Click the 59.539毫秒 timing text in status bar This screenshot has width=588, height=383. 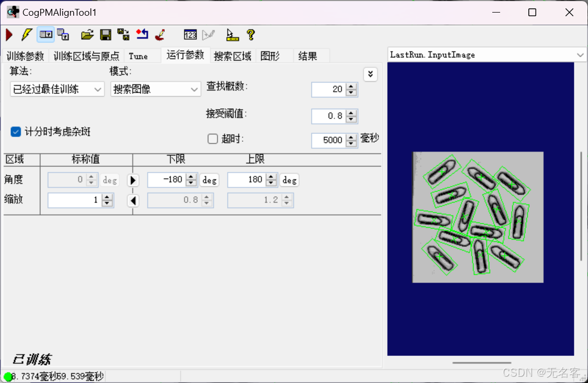click(x=80, y=376)
